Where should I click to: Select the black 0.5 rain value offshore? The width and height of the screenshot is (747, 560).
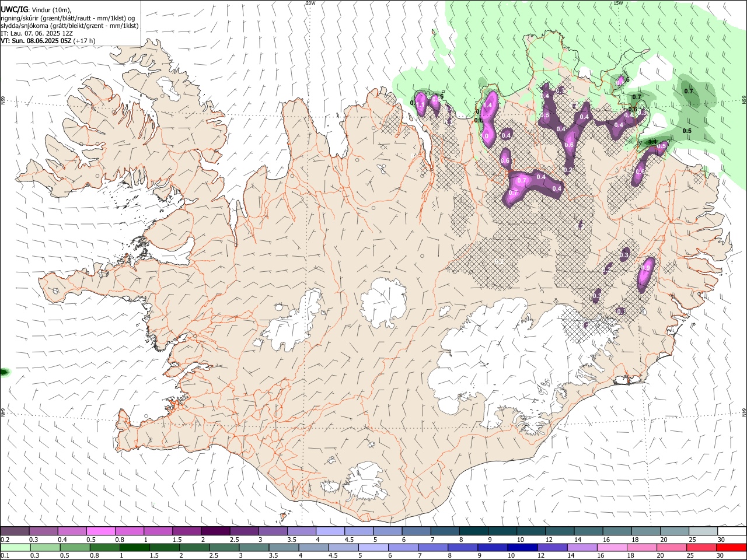pyautogui.click(x=687, y=131)
